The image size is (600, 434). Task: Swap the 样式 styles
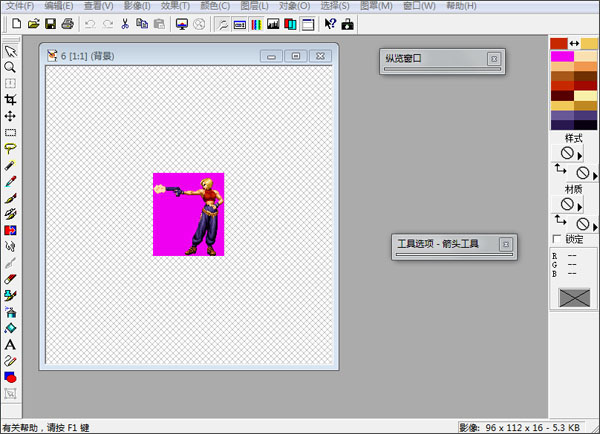coord(560,168)
